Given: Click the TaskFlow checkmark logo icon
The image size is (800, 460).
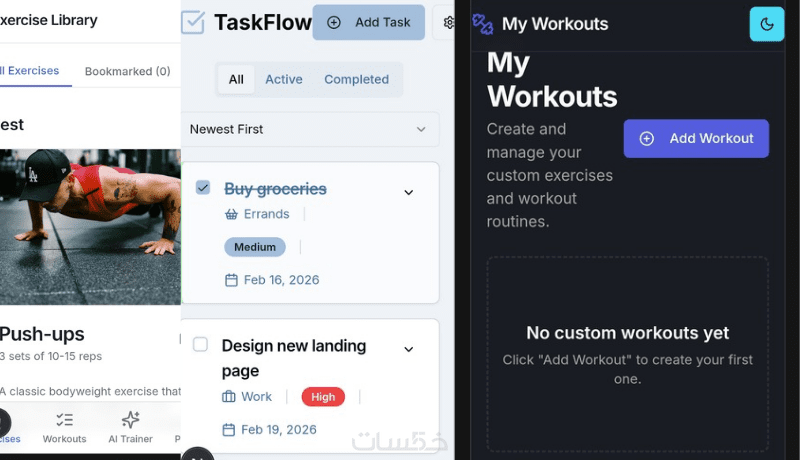Looking at the screenshot, I should pyautogui.click(x=193, y=22).
